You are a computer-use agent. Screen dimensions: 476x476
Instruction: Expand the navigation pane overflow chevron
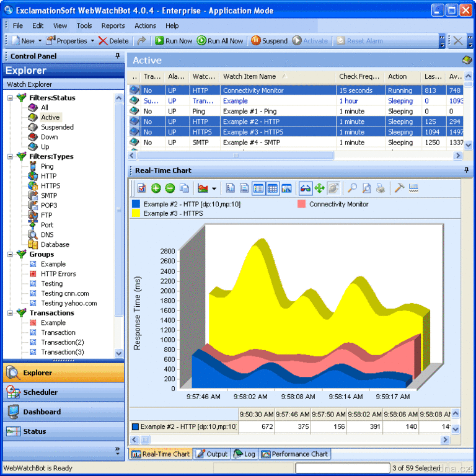[118, 451]
